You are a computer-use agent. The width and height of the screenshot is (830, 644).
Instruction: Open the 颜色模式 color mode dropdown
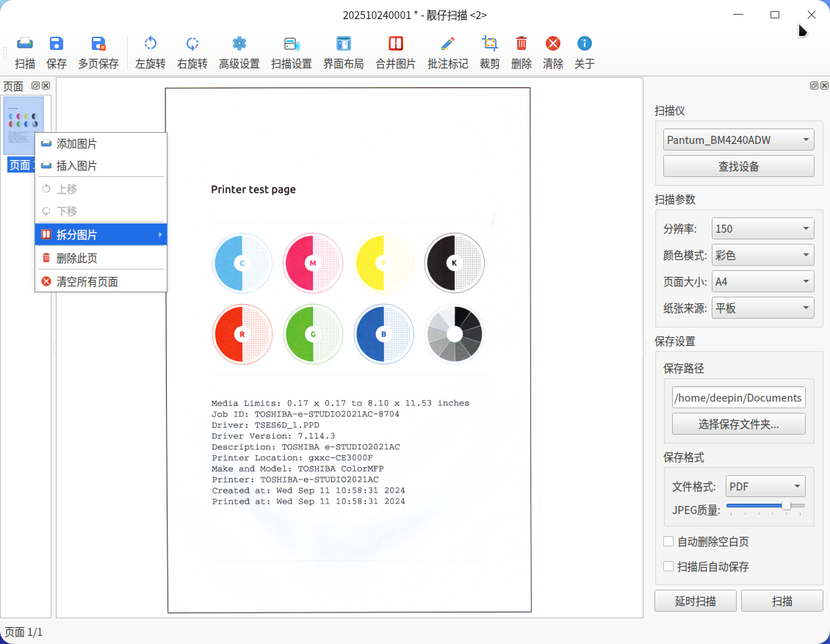(762, 255)
